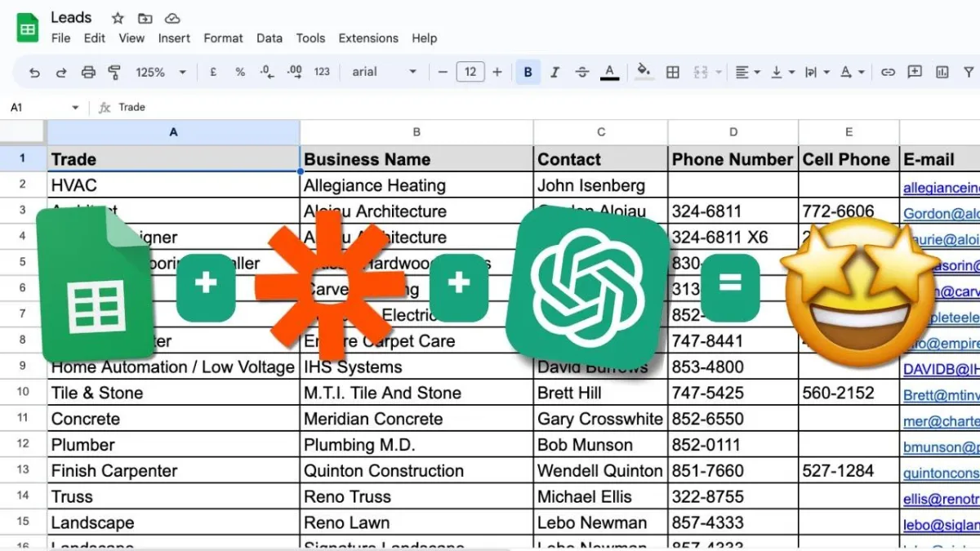Click the merge cells icon
The height and width of the screenshot is (551, 980).
pos(701,72)
